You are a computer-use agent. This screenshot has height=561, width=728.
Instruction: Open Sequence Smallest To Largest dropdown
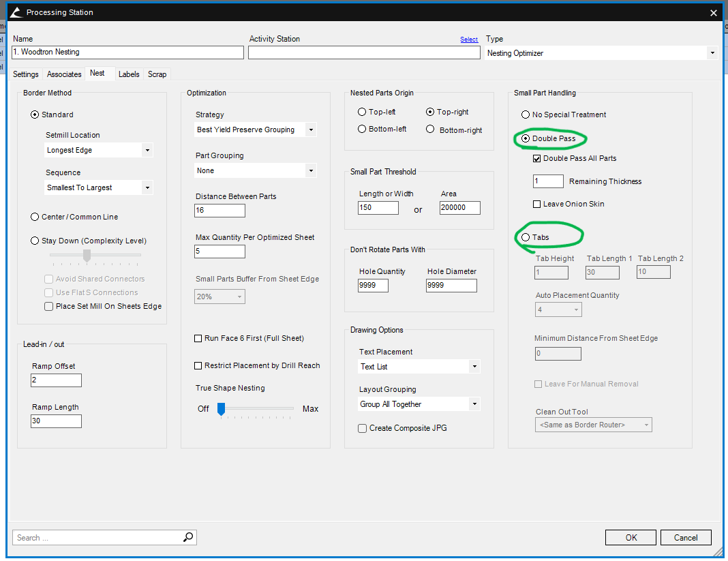[148, 187]
